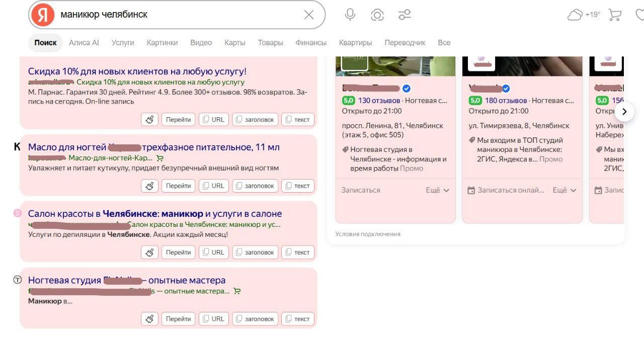
Task: Click brush icon under Скидка 10% ad
Action: [149, 119]
